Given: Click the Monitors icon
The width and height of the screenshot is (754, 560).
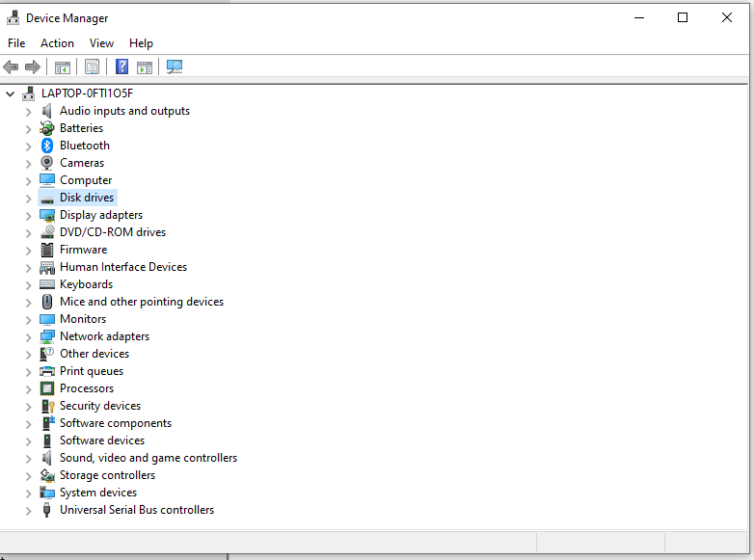Looking at the screenshot, I should (46, 319).
